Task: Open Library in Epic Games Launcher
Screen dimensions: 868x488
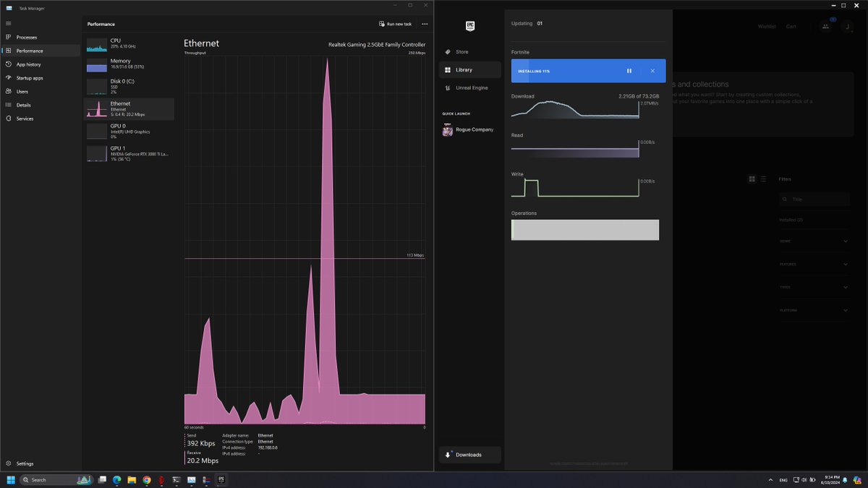Action: tap(469, 70)
